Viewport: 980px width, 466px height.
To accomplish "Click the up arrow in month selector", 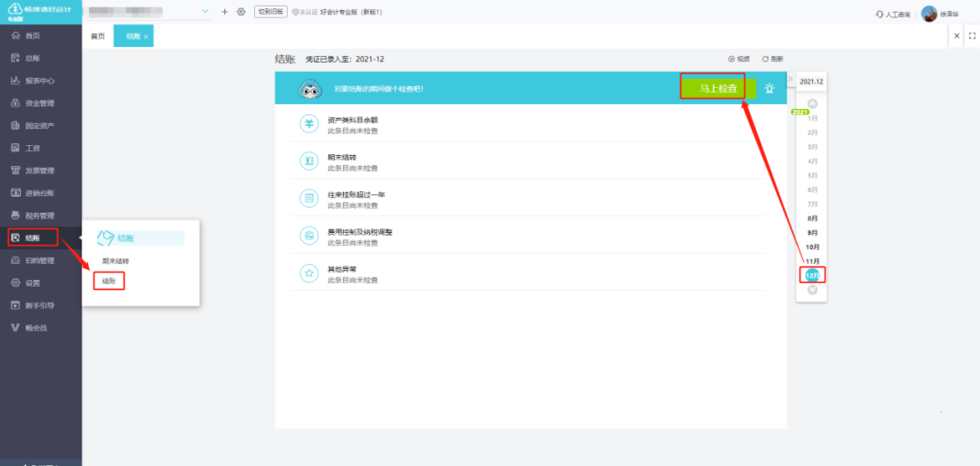I will coord(812,103).
